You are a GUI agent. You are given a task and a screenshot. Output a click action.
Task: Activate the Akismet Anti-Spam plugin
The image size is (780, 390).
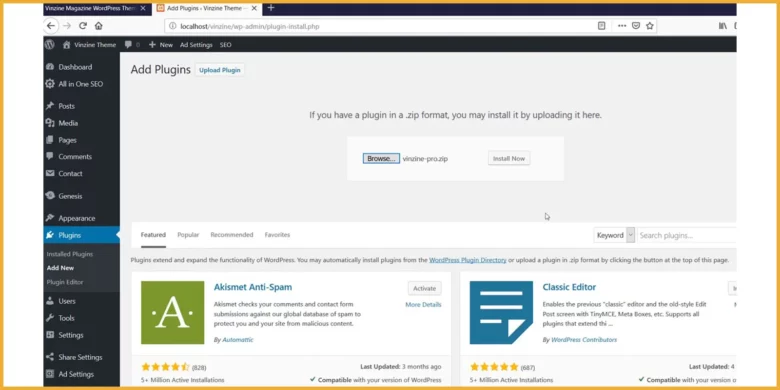(x=424, y=289)
